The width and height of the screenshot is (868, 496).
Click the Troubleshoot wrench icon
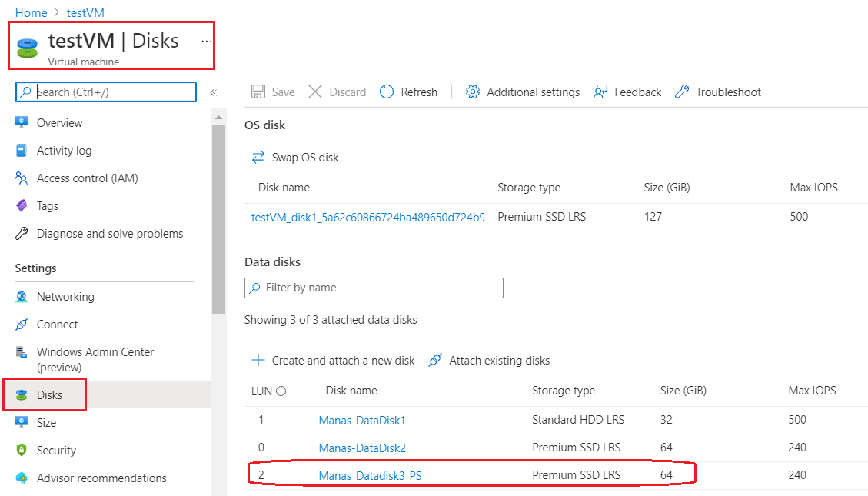[682, 92]
